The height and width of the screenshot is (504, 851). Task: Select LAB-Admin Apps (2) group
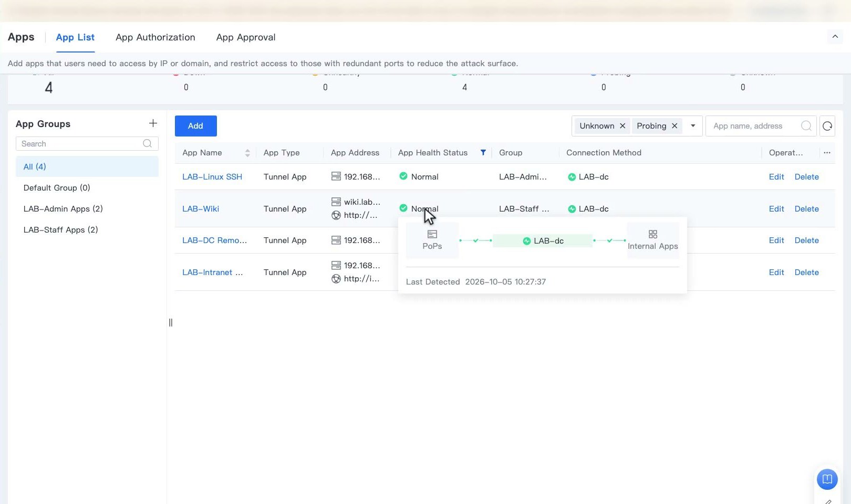tap(87, 208)
